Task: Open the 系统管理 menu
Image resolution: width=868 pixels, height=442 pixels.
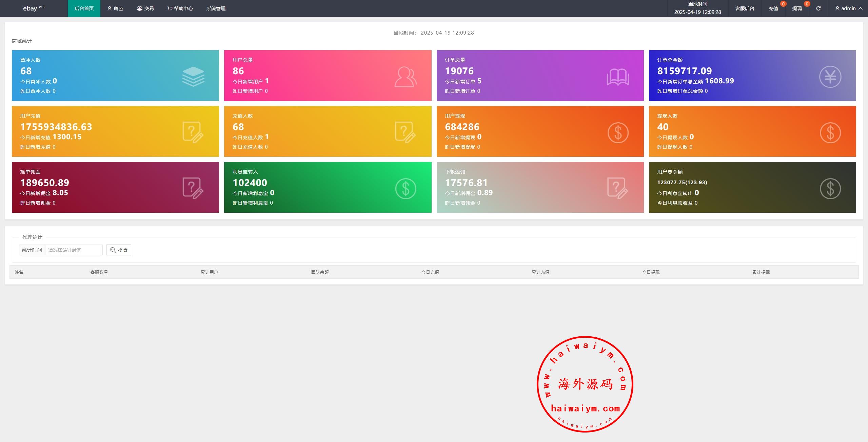Action: point(216,8)
